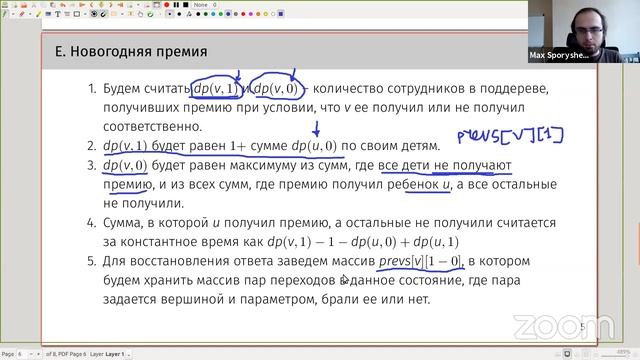
Task: Click the fill shape icon
Action: [x=189, y=14]
